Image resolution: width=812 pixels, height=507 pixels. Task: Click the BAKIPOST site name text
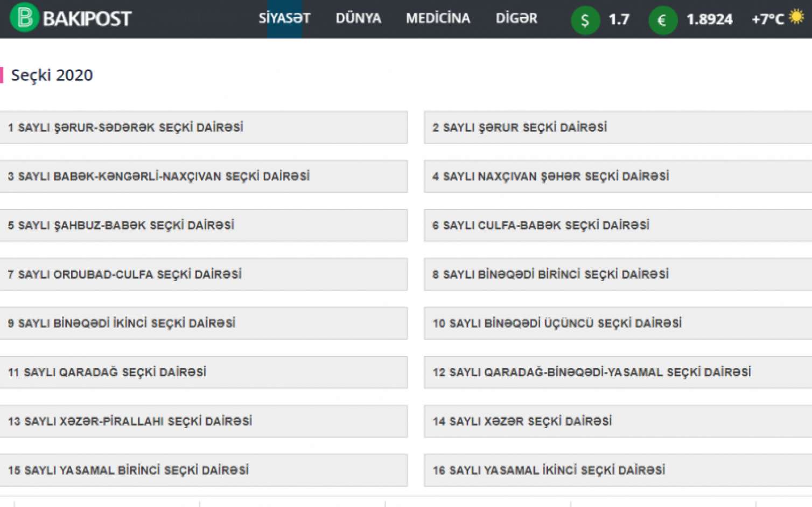[87, 19]
